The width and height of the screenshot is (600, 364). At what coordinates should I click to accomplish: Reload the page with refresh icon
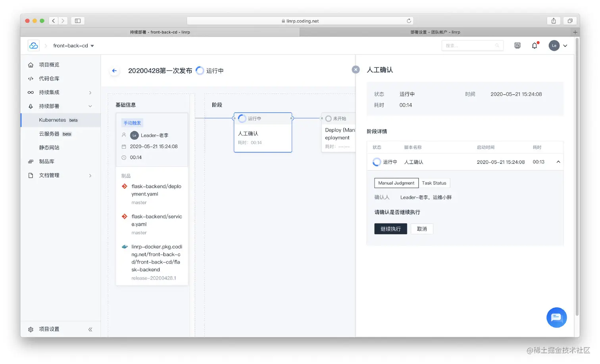409,21
